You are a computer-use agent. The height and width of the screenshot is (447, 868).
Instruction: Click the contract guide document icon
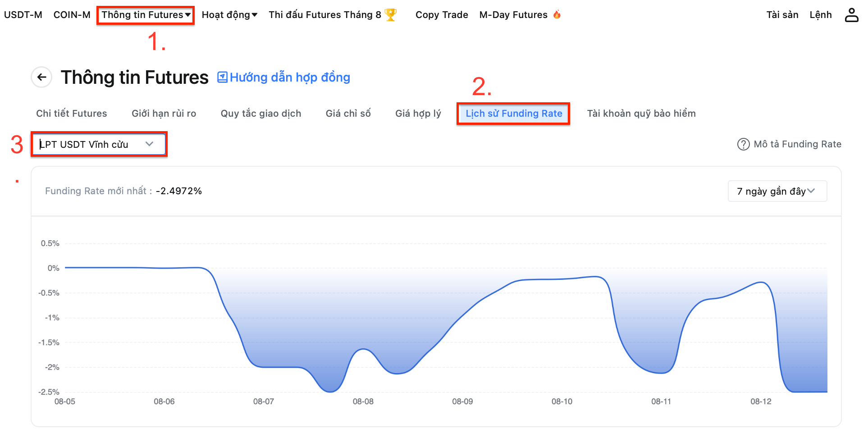click(x=222, y=77)
